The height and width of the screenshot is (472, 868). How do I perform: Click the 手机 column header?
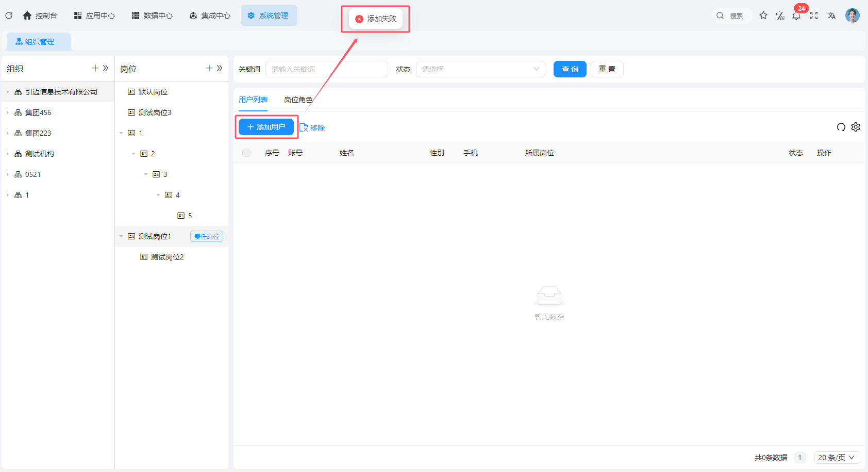point(471,153)
